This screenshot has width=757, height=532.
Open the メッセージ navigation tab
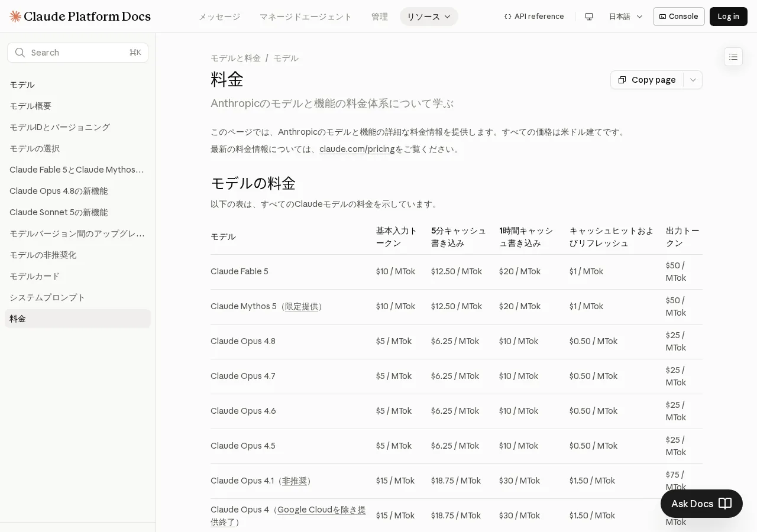coord(219,17)
